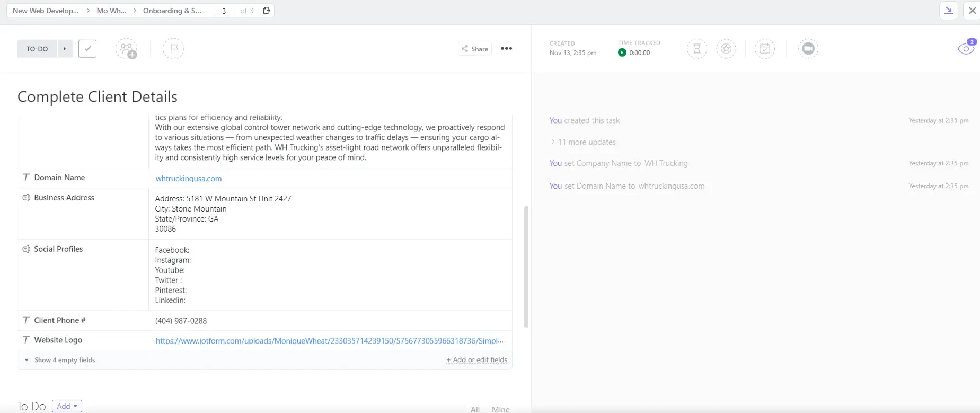Click the Linkedin: line in Social Profiles
Screen dimensions: 980x413
[x=170, y=301]
